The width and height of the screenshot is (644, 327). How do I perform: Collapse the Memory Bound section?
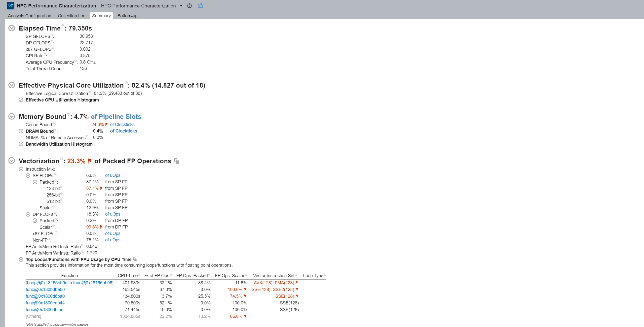[11, 116]
